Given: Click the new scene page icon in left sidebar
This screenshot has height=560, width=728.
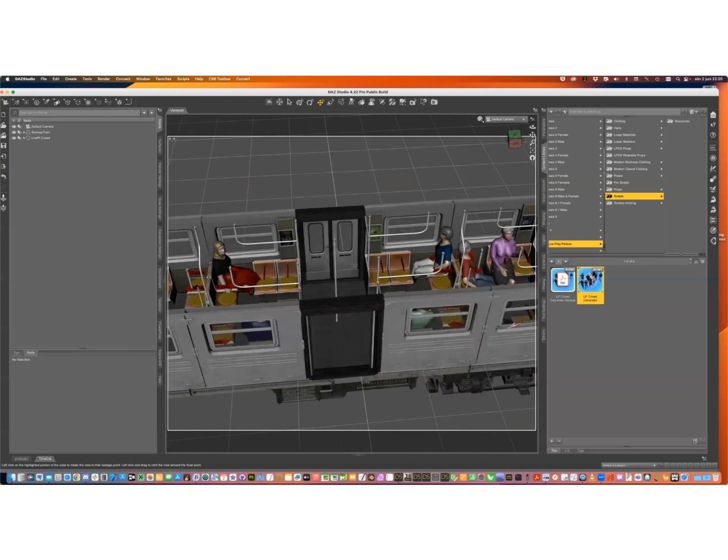Looking at the screenshot, I should (x=3, y=114).
